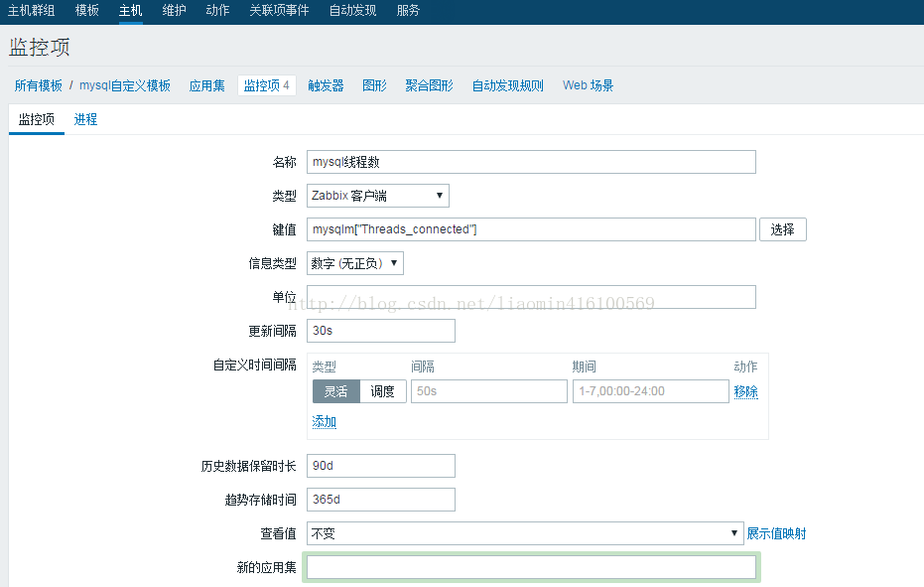Click the 期间 field 1-7,00:00-24:00
The height and width of the screenshot is (587, 924).
pos(651,391)
